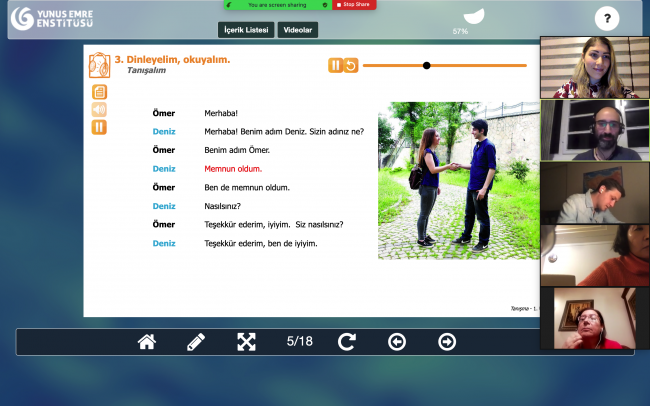The height and width of the screenshot is (406, 650).
Task: Open the Videolar tab
Action: 297,30
